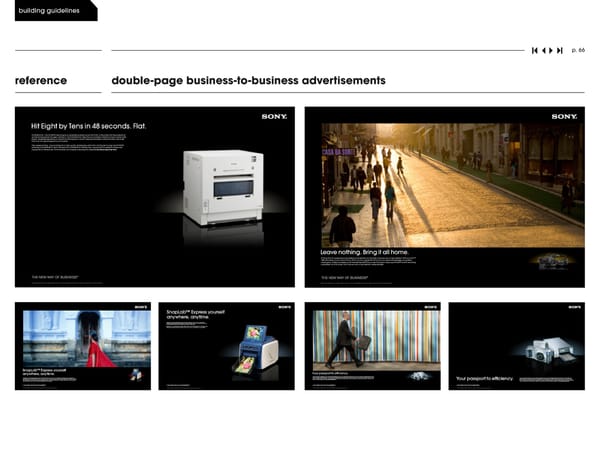The height and width of the screenshot is (455, 600).
Task: Select the building guidelines tab
Action: click(x=48, y=10)
